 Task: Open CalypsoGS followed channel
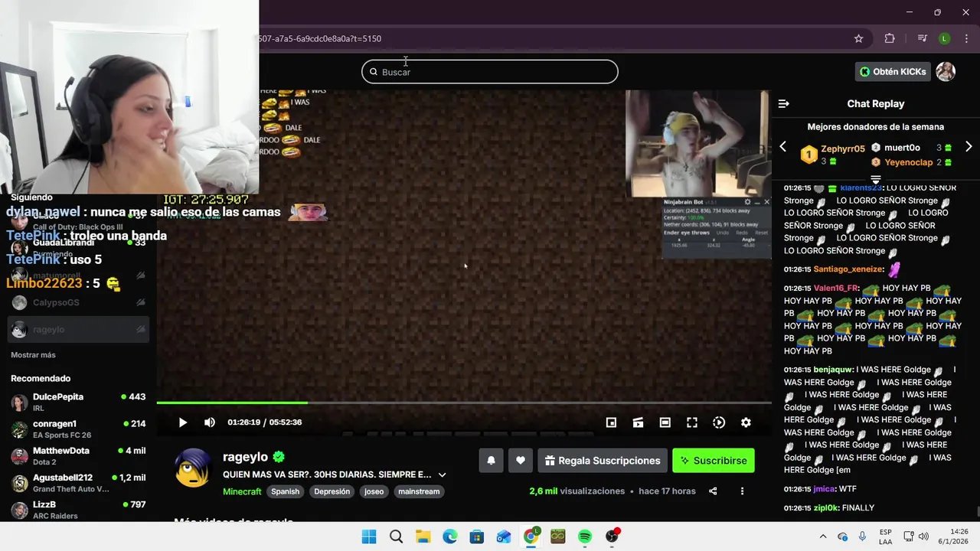(78, 302)
